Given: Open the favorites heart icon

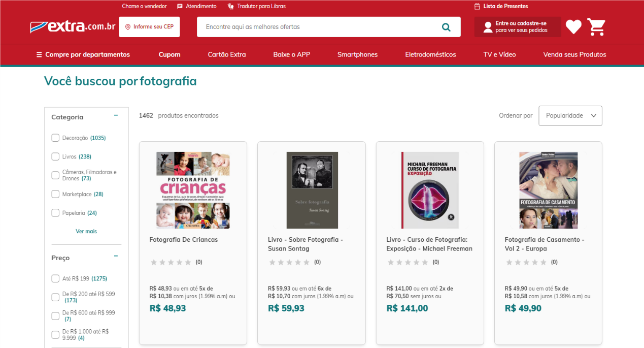Looking at the screenshot, I should [x=573, y=27].
